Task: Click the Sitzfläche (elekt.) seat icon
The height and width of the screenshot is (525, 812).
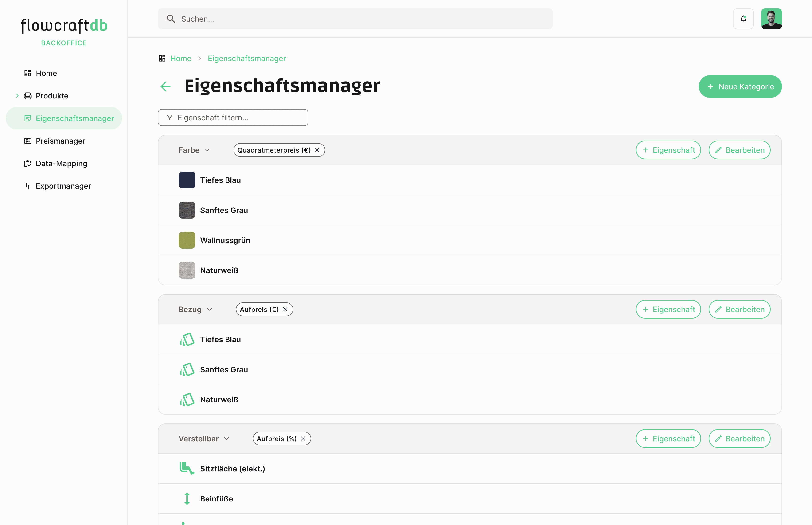Action: click(x=187, y=468)
